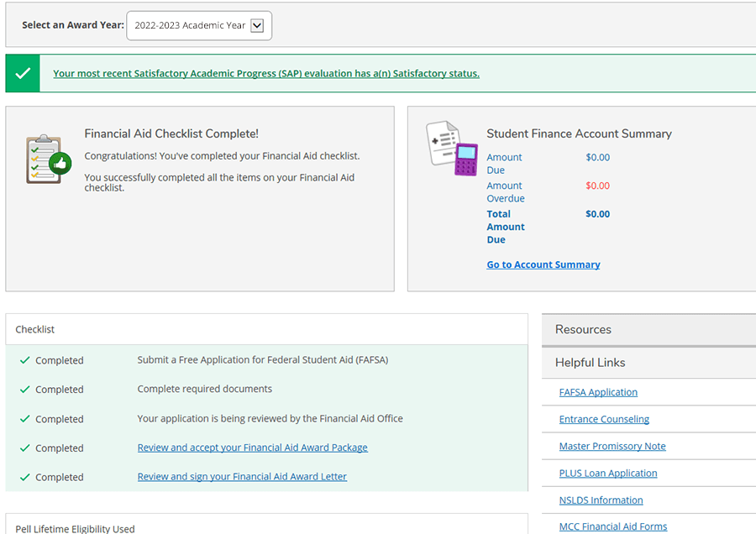Click the checkmark beside Award Letter item
The image size is (756, 534).
25,477
